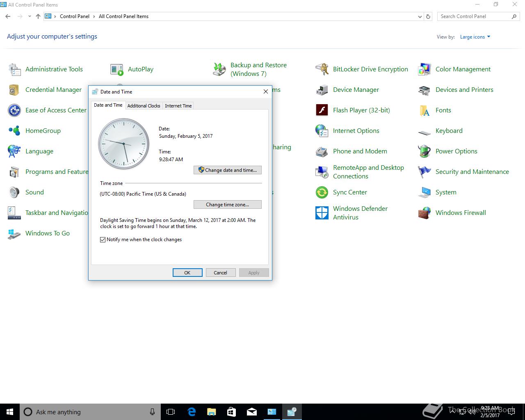
Task: Open Windows To Go icon
Action: pos(14,233)
